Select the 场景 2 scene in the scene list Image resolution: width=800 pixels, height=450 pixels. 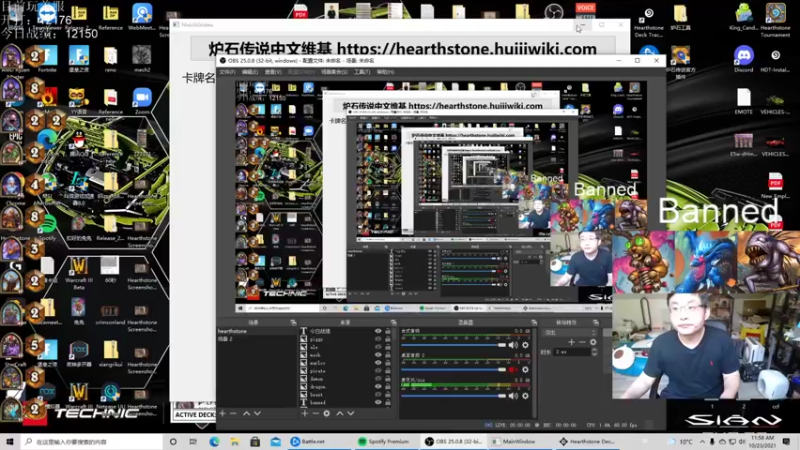257,339
